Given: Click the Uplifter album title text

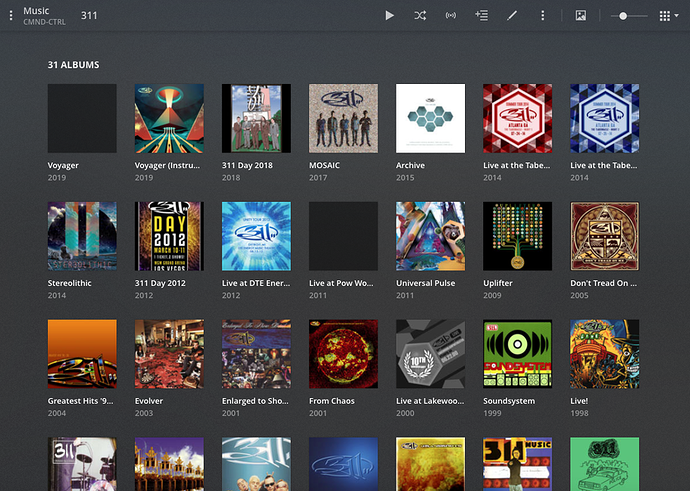Looking at the screenshot, I should click(x=498, y=284).
